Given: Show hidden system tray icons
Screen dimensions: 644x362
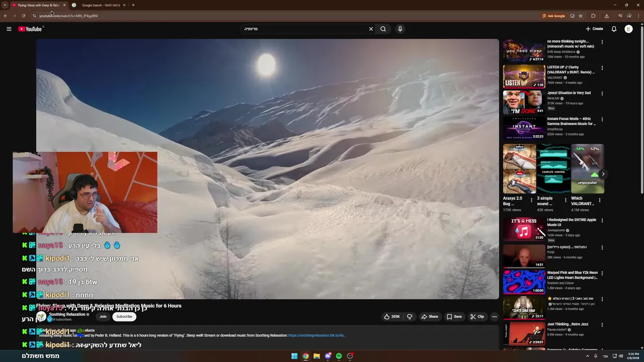Looking at the screenshot, I should pos(587,356).
